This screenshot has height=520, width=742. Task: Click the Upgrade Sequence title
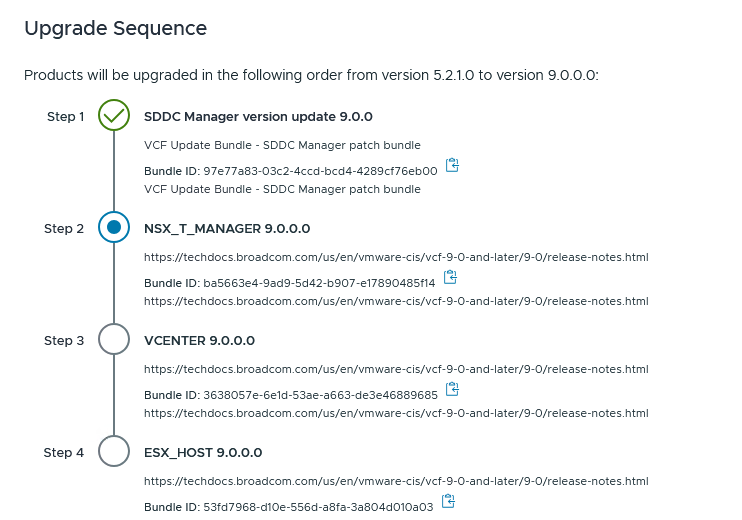[116, 29]
